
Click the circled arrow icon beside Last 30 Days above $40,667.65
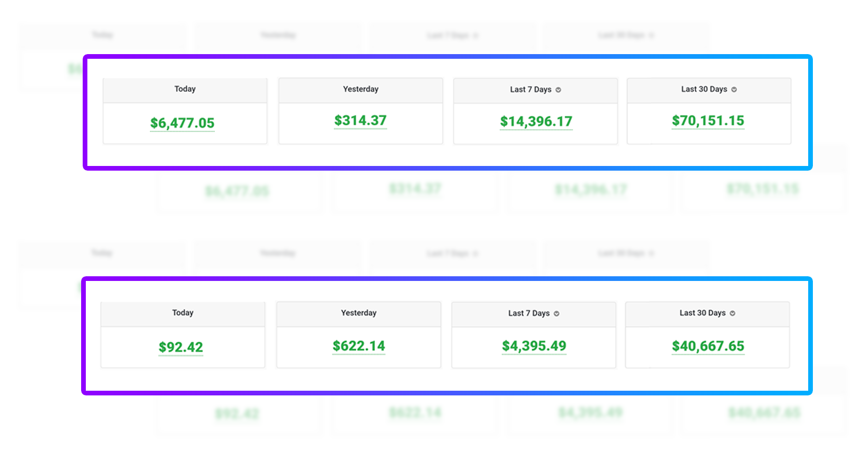(732, 313)
